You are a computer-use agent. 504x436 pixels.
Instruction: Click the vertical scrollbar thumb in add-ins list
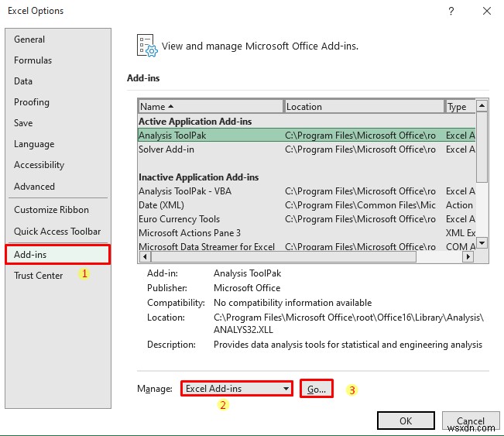pyautogui.click(x=482, y=147)
